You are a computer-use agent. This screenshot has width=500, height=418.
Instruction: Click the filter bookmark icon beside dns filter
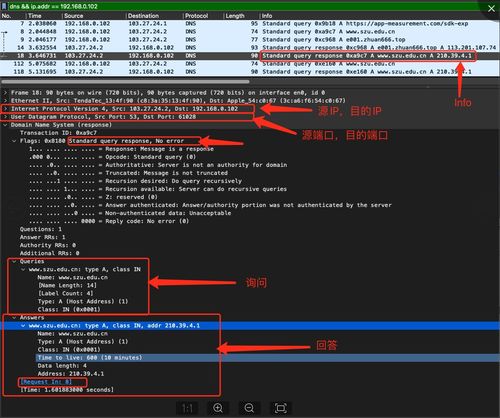click(4, 6)
